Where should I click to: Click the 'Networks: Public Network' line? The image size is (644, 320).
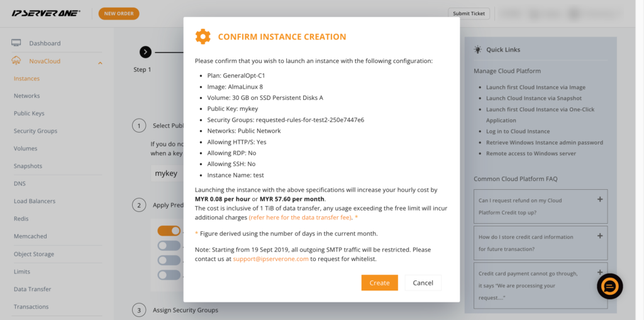point(244,131)
